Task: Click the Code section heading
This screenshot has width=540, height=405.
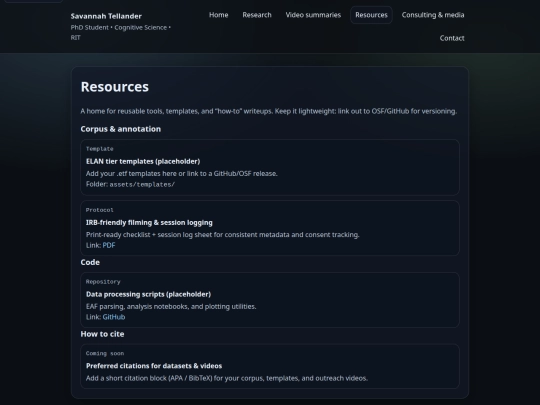Action: tap(90, 262)
